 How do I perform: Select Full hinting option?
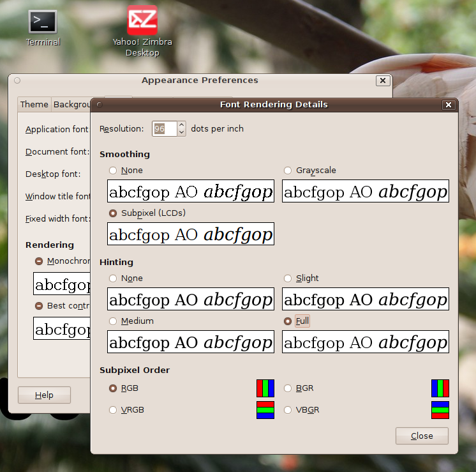[x=297, y=321]
